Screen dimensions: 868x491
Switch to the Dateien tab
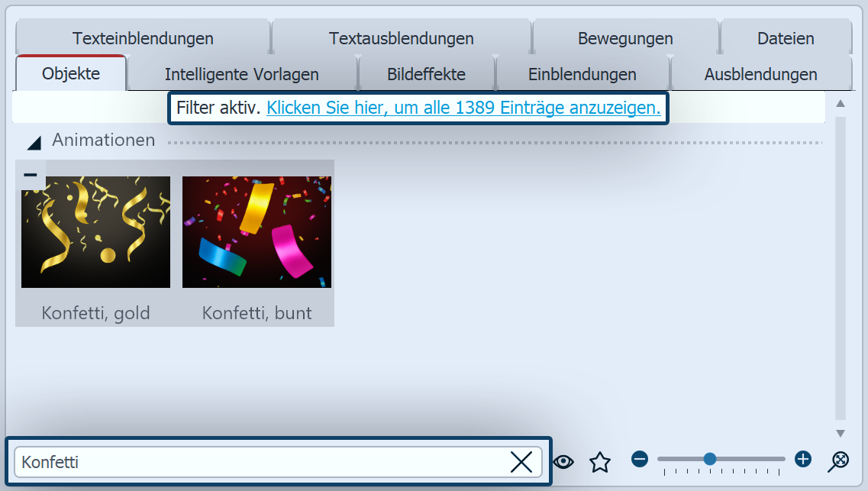coord(786,38)
